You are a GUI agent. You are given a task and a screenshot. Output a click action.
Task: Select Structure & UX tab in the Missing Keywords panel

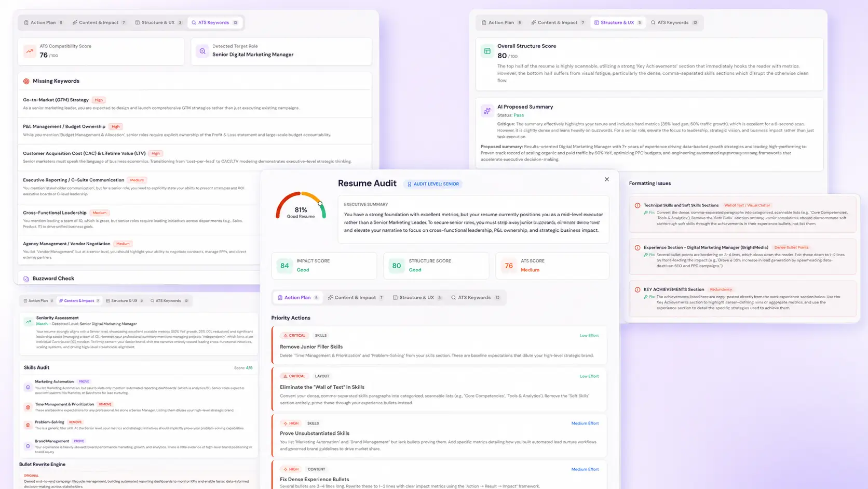[159, 23]
